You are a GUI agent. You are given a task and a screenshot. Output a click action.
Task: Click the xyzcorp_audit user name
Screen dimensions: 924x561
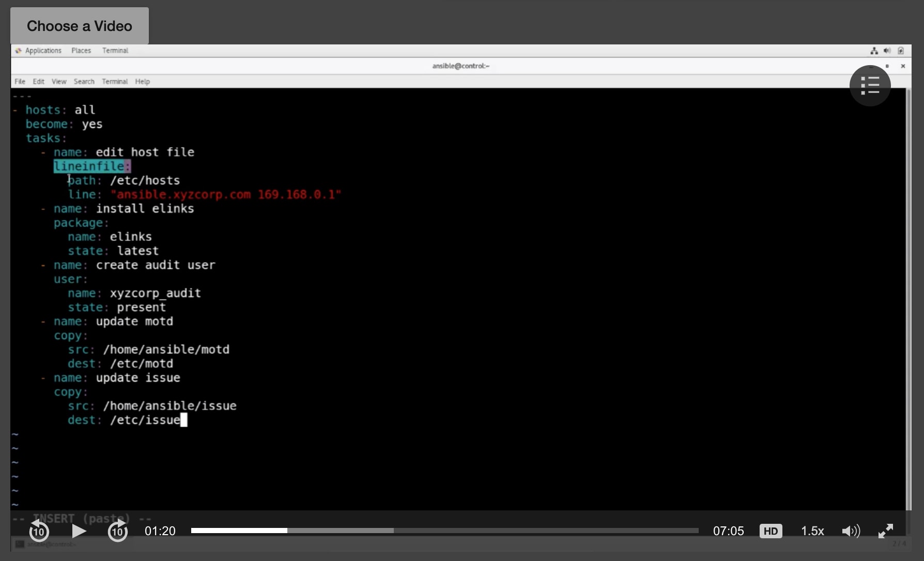click(x=155, y=293)
